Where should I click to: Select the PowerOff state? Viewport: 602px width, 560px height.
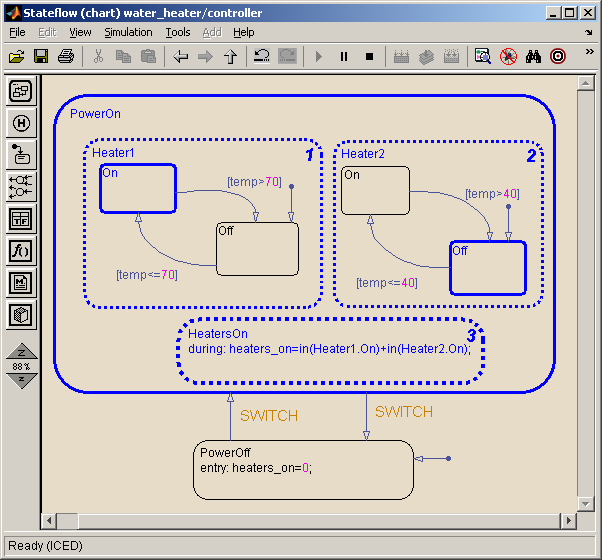(303, 470)
